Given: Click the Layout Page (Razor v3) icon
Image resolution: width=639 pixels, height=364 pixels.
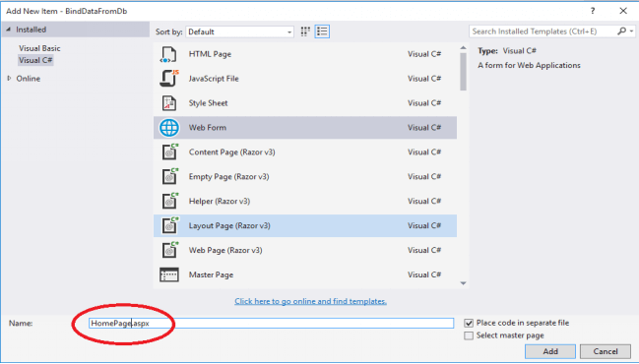Looking at the screenshot, I should point(170,225).
